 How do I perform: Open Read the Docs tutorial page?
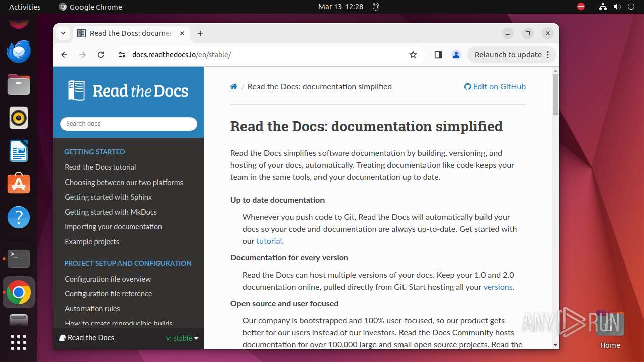(x=101, y=167)
